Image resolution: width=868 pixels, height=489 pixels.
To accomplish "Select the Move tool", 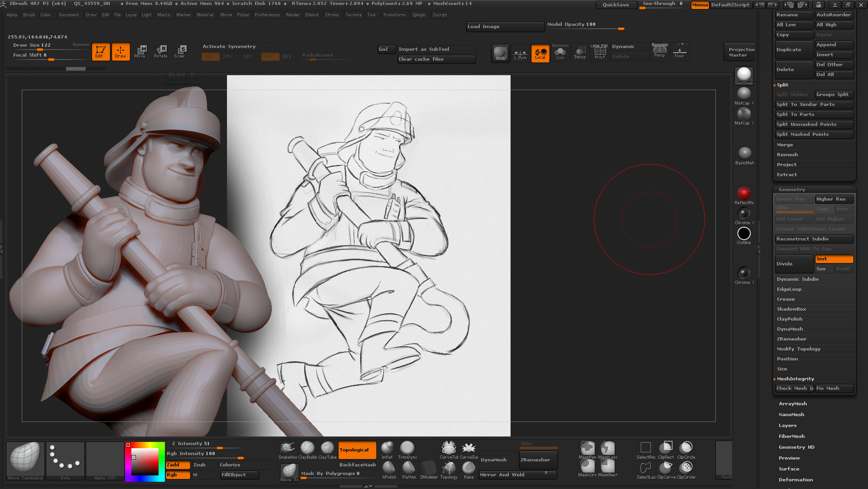I will tap(140, 51).
